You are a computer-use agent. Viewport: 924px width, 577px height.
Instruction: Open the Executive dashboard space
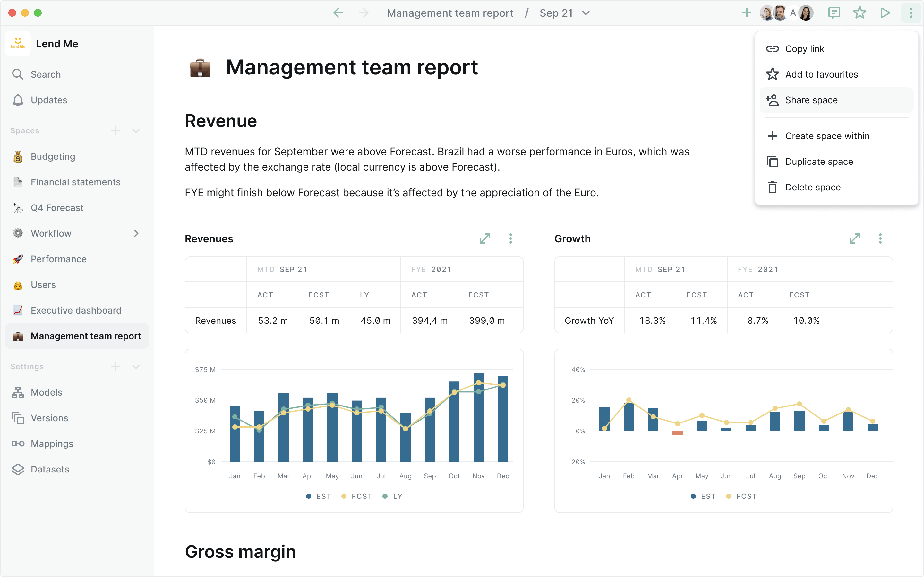76,310
